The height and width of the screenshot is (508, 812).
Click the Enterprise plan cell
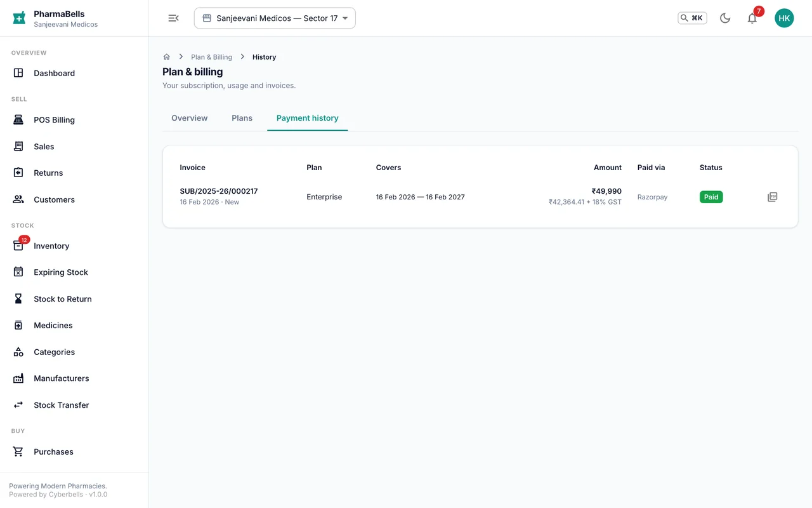(x=324, y=197)
